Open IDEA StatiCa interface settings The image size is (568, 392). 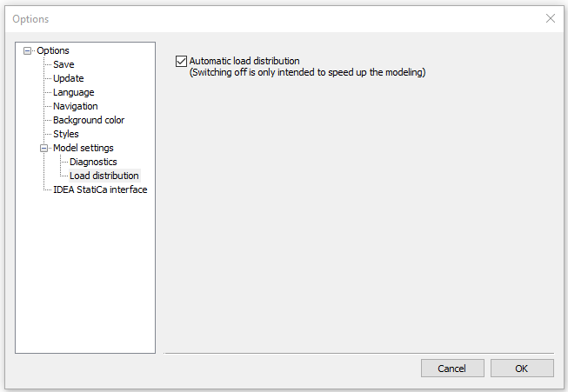(100, 189)
